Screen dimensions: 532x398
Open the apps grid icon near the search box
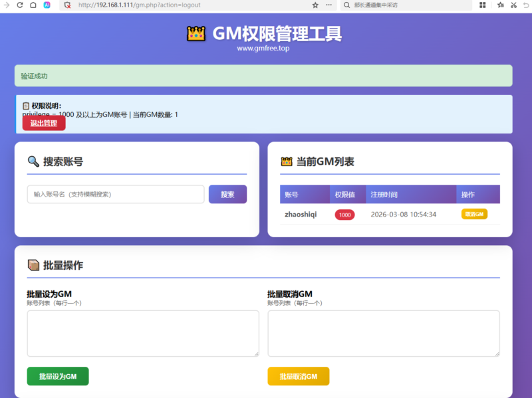(483, 5)
